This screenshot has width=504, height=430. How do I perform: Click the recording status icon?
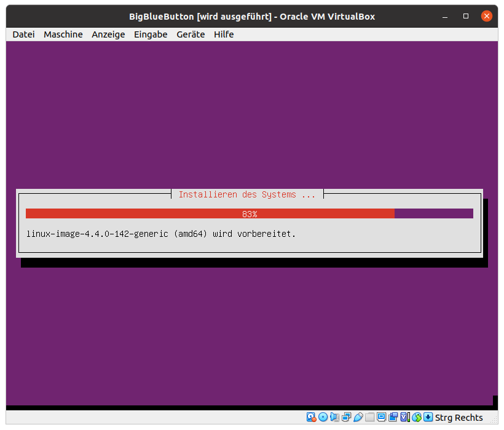pyautogui.click(x=393, y=417)
